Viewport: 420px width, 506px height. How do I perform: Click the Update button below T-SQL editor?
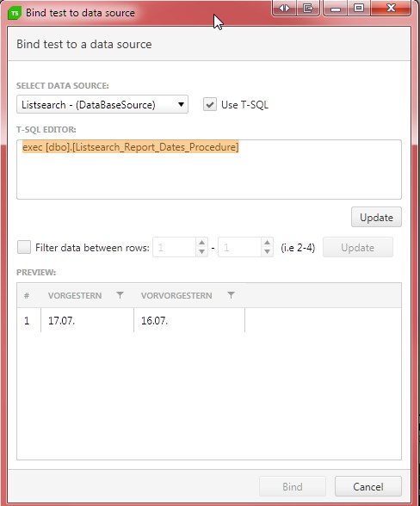(376, 217)
